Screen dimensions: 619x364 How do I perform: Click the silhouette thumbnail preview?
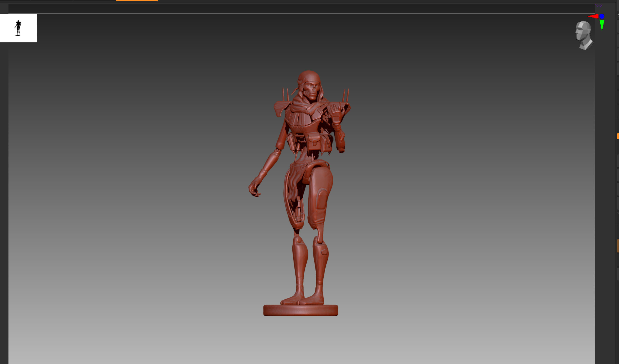[18, 28]
